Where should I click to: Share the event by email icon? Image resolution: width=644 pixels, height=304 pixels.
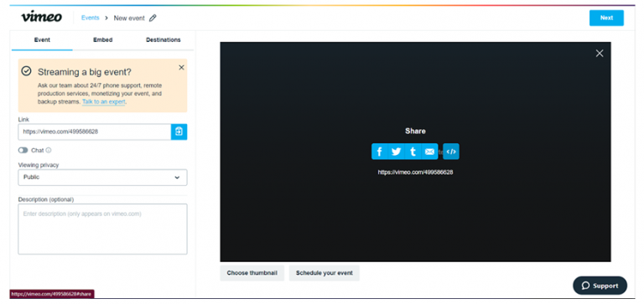click(x=429, y=152)
